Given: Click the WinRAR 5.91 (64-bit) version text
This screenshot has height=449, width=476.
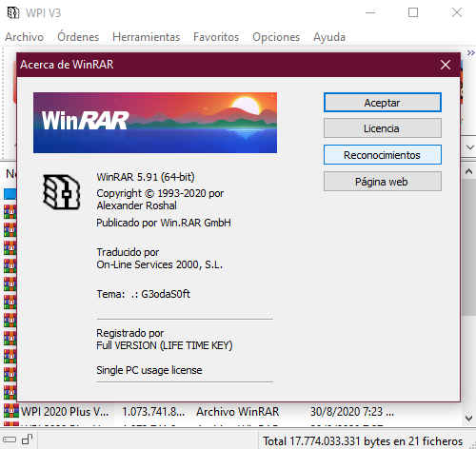Looking at the screenshot, I should click(x=146, y=177).
